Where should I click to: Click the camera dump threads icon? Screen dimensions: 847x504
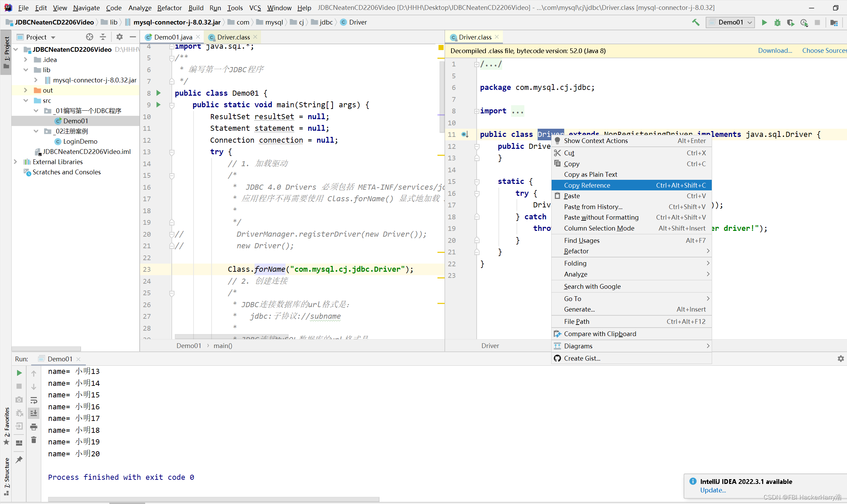(19, 399)
